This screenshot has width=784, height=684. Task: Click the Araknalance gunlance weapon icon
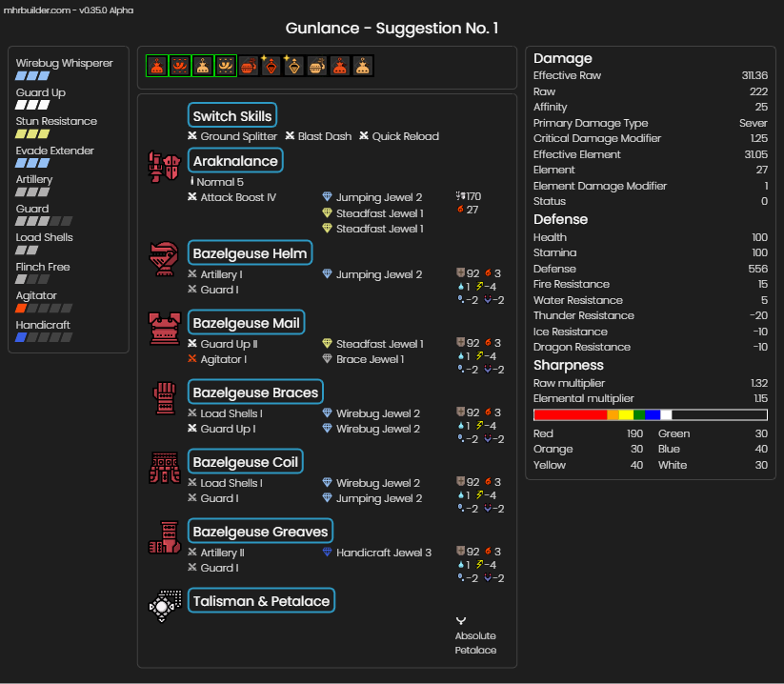coord(165,167)
